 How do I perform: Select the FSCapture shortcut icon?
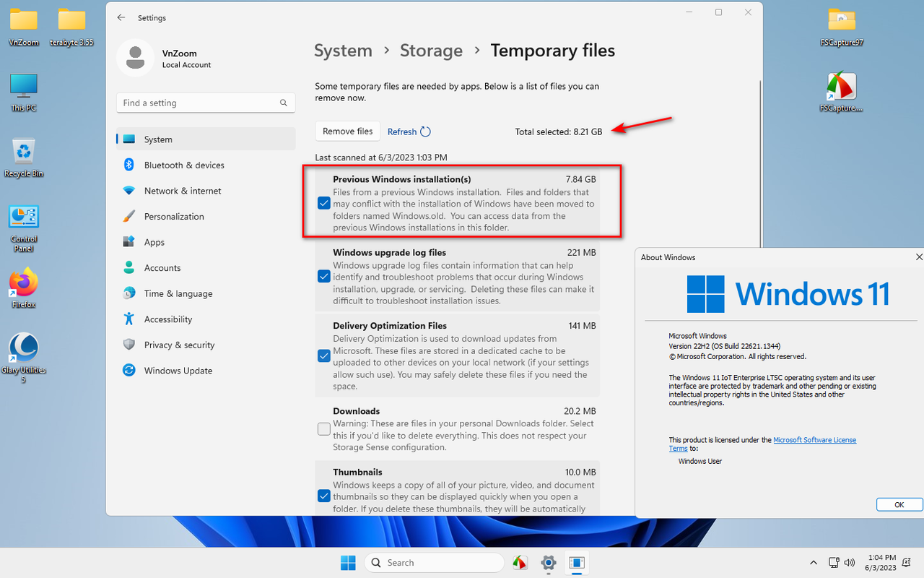click(x=842, y=92)
